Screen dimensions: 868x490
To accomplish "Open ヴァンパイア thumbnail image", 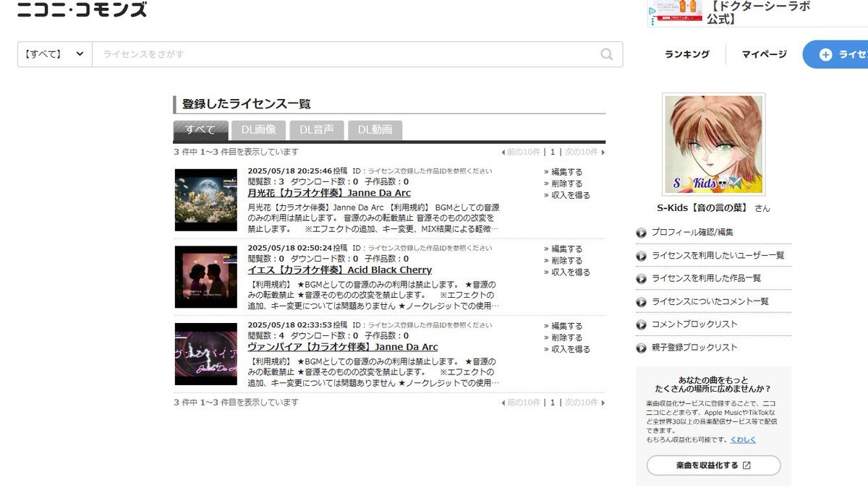I will pos(206,354).
